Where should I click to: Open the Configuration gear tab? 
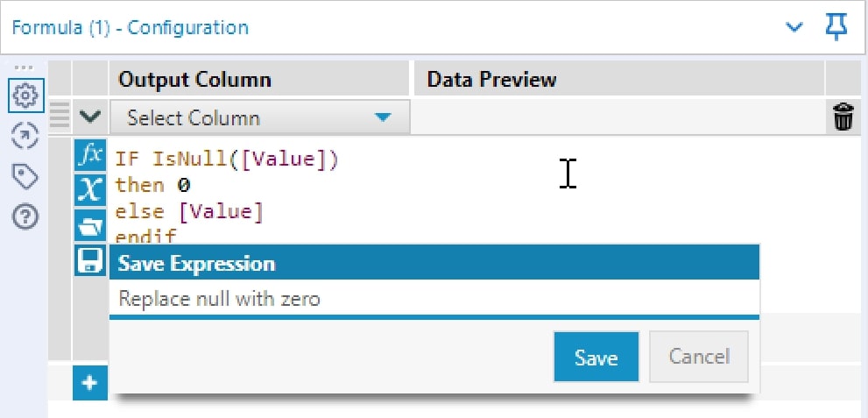[25, 94]
